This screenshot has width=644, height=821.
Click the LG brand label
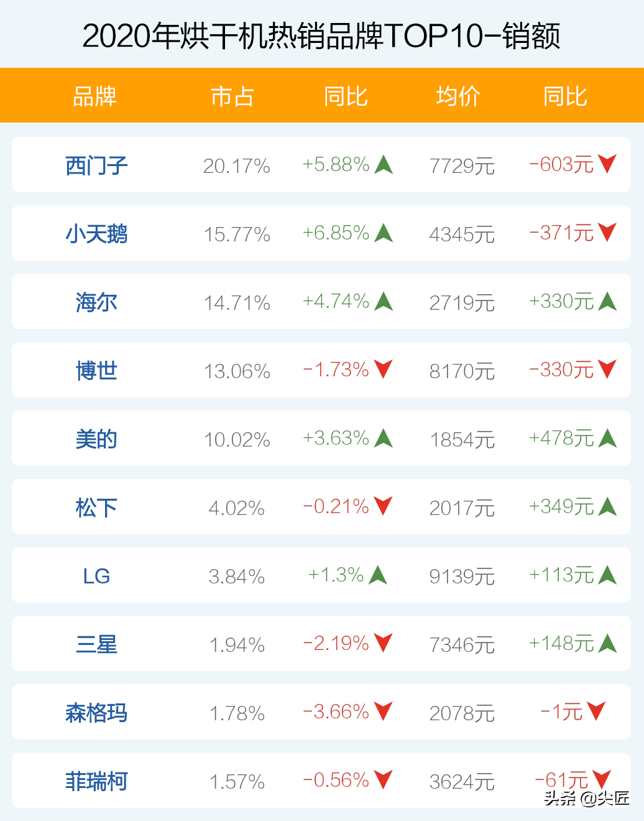click(96, 577)
